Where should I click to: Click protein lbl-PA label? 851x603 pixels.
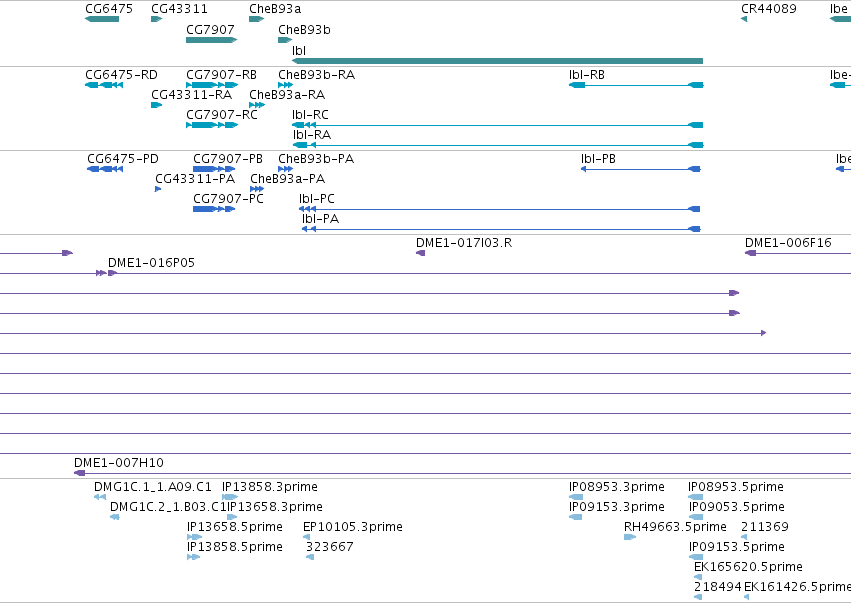(320, 219)
